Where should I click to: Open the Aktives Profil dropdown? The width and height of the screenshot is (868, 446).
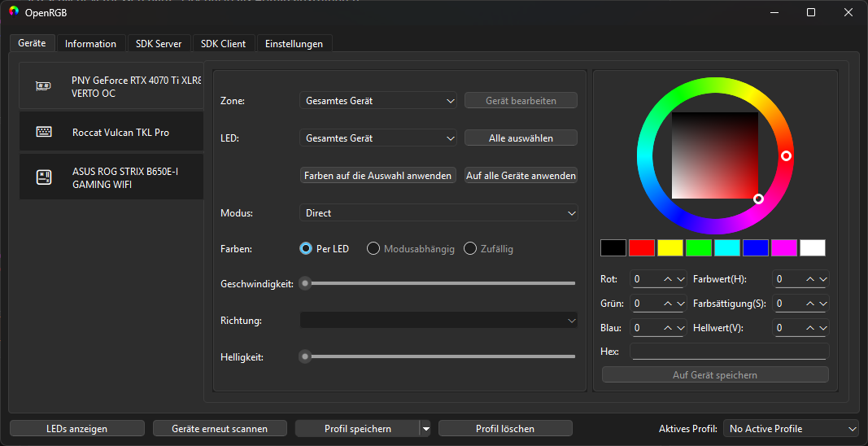[791, 429]
